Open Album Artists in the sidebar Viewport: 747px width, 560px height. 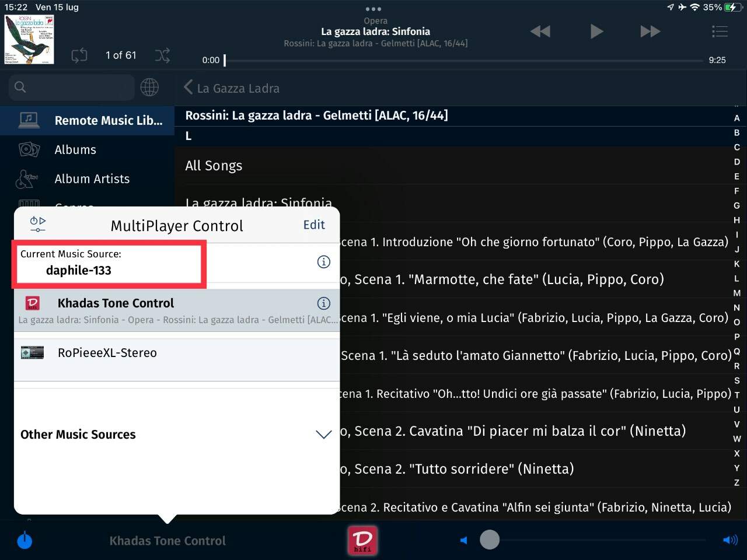point(88,179)
